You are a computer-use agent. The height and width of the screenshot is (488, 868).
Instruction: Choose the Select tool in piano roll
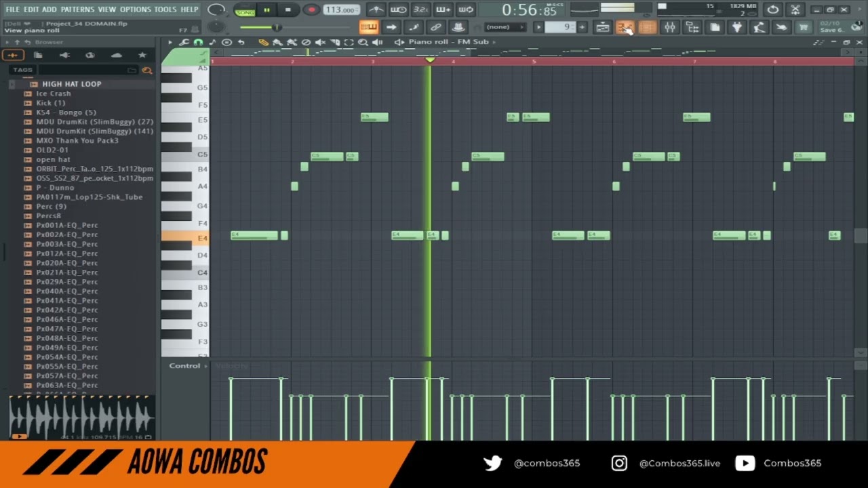click(349, 42)
